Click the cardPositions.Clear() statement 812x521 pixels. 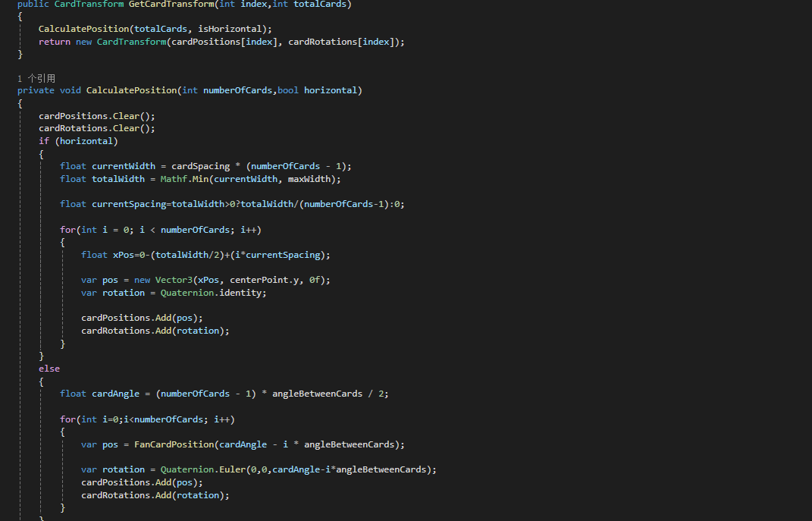pos(97,116)
